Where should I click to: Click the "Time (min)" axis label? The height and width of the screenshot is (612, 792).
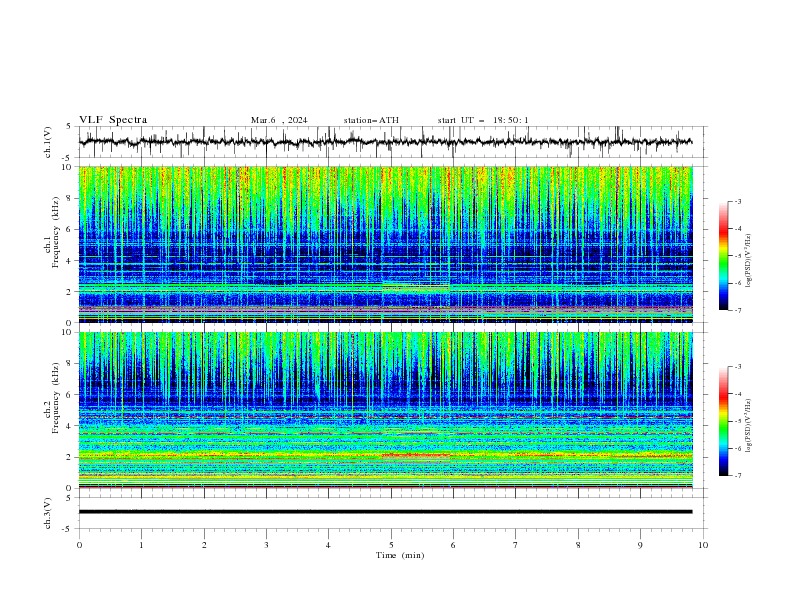(x=400, y=555)
